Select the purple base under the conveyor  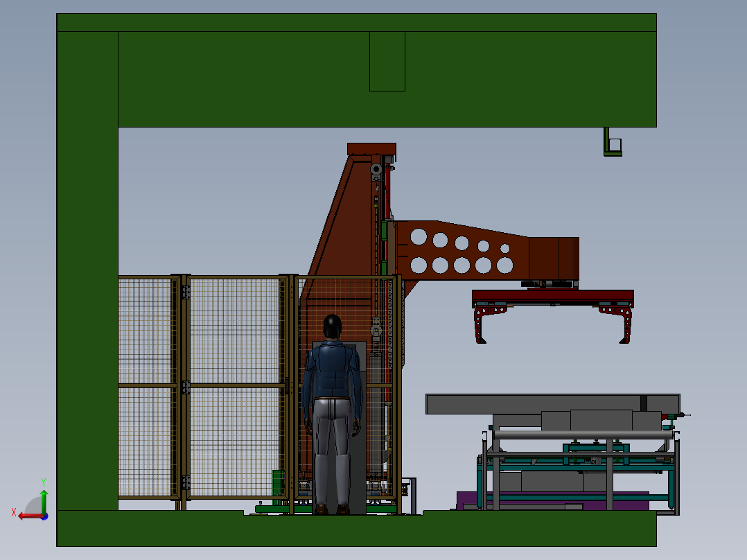click(x=553, y=500)
